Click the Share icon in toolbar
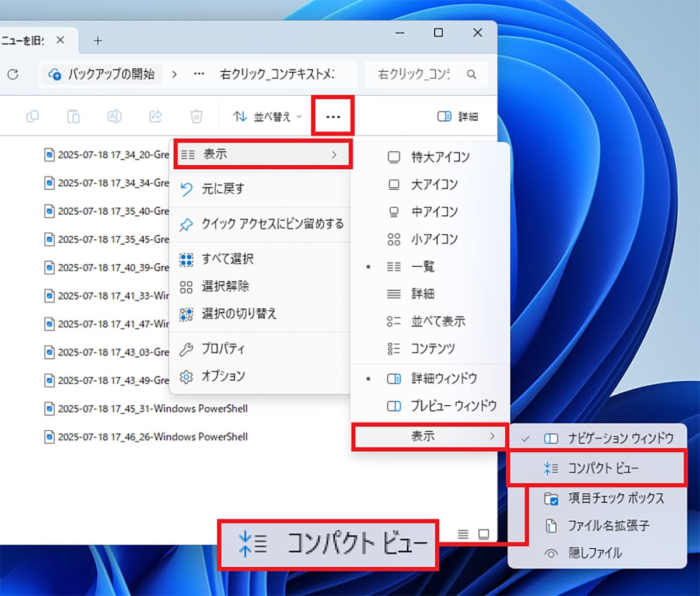 click(x=156, y=116)
